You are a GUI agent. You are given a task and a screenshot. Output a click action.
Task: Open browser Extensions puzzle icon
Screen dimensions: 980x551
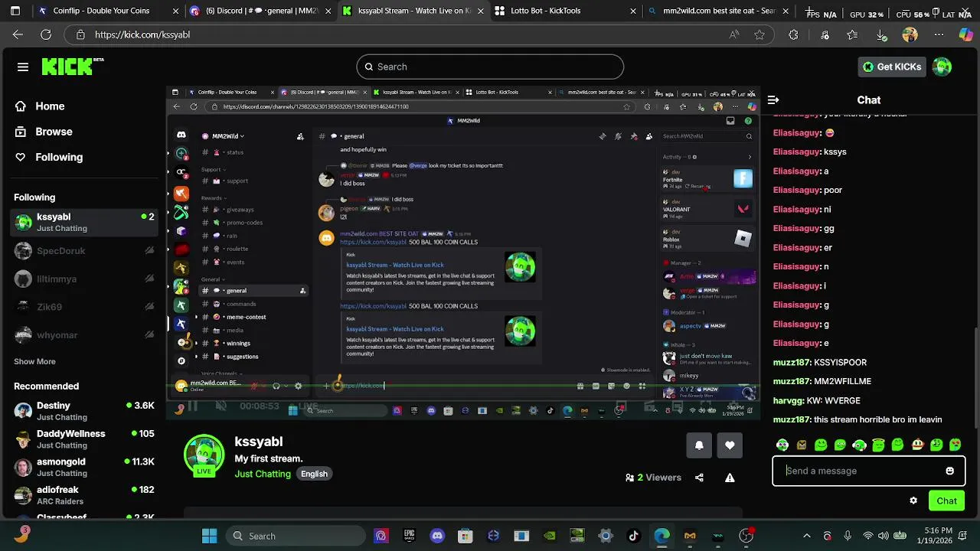[x=793, y=34]
